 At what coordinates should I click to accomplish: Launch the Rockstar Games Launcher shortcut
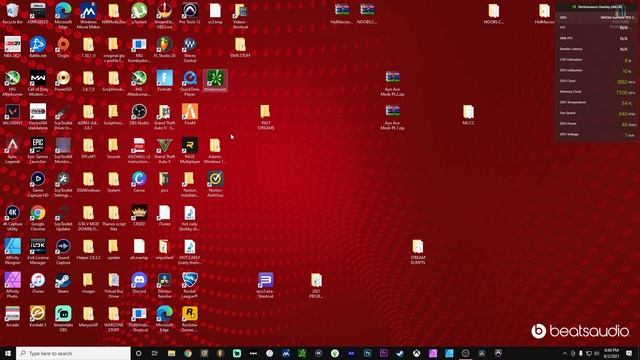coord(190,319)
